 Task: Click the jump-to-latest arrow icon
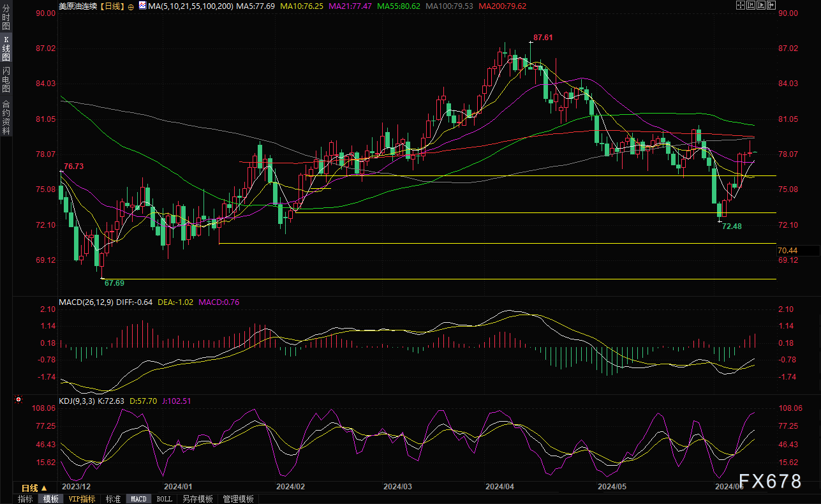pyautogui.click(x=771, y=5)
